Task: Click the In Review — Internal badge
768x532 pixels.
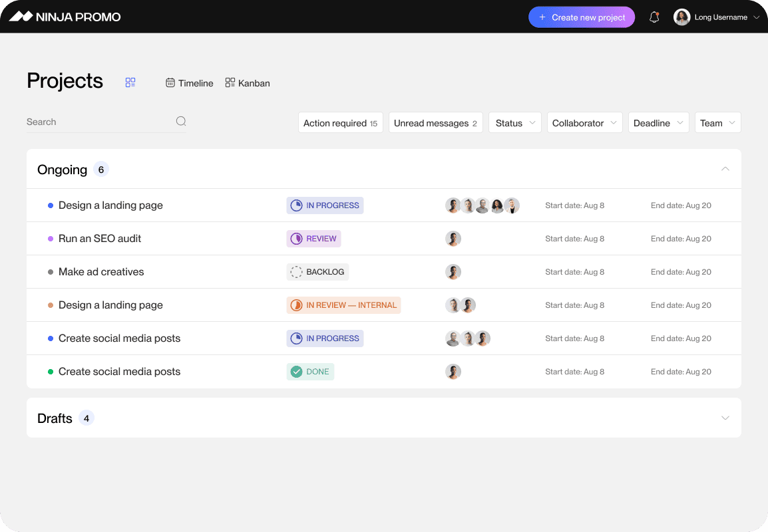Action: click(x=343, y=305)
